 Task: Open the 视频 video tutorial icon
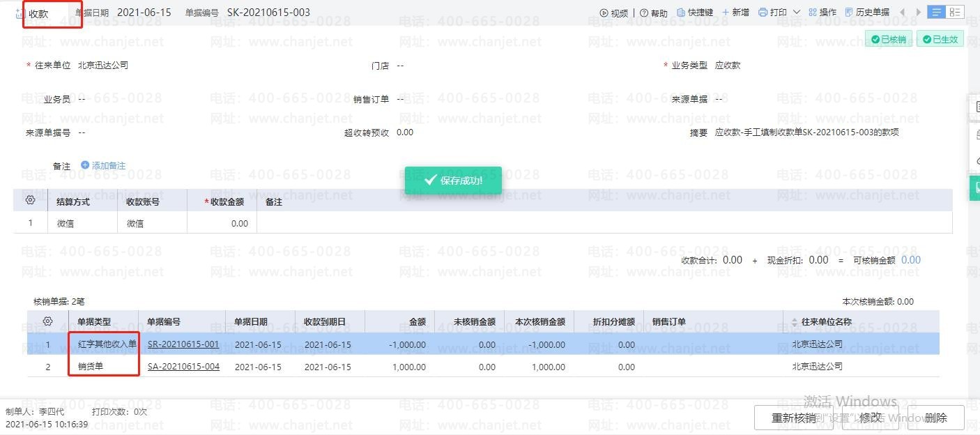(x=604, y=13)
